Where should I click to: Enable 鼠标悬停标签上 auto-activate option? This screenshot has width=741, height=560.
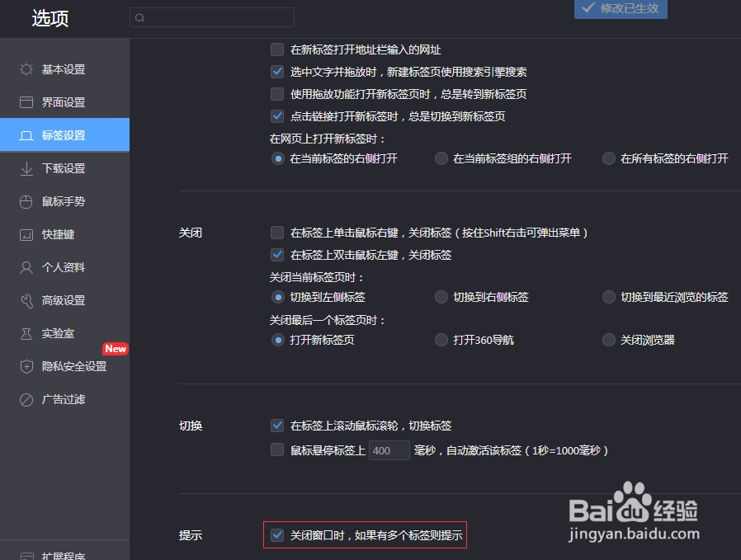pyautogui.click(x=277, y=449)
